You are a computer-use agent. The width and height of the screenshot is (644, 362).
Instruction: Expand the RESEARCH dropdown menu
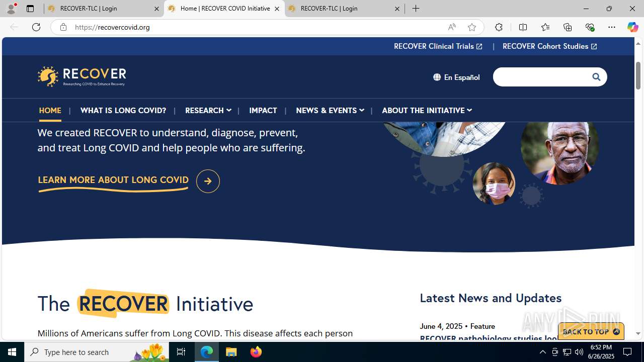tap(208, 111)
